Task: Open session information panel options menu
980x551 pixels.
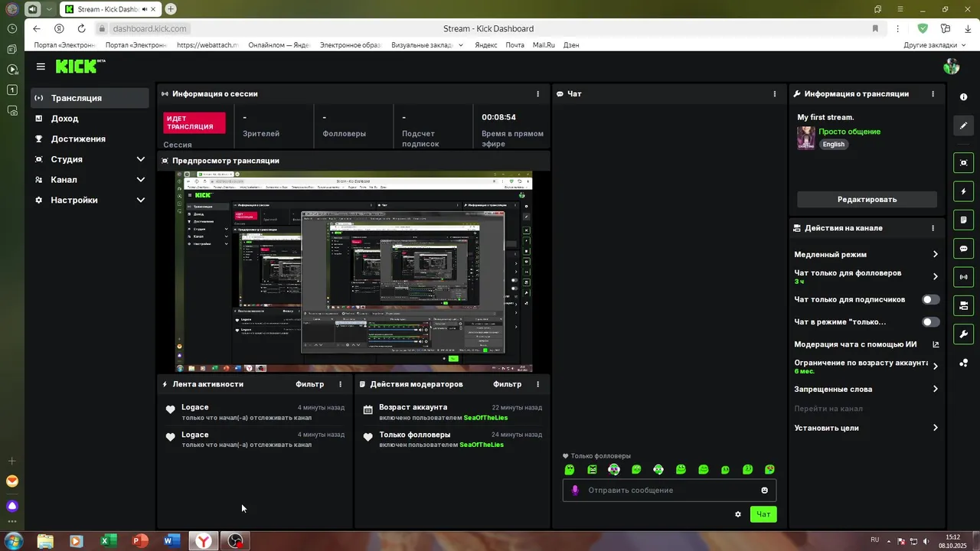Action: (x=537, y=93)
